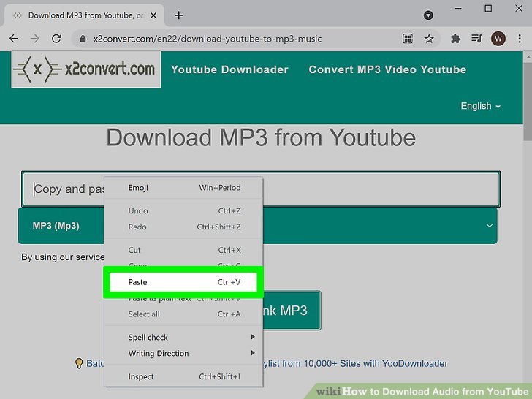Screen dimensions: 532x399
Task: Bookmark this page with the star icon
Action: click(x=429, y=39)
